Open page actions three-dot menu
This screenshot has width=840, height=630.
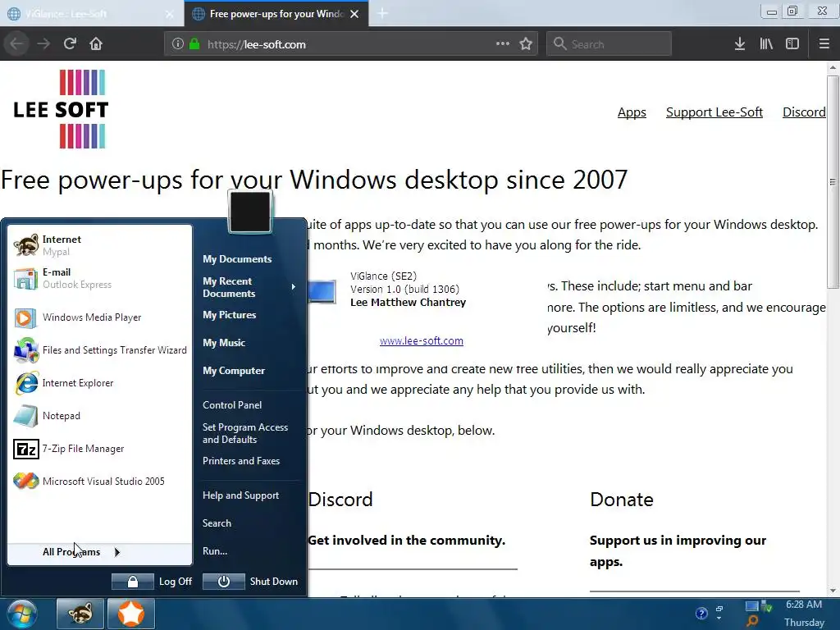[503, 43]
